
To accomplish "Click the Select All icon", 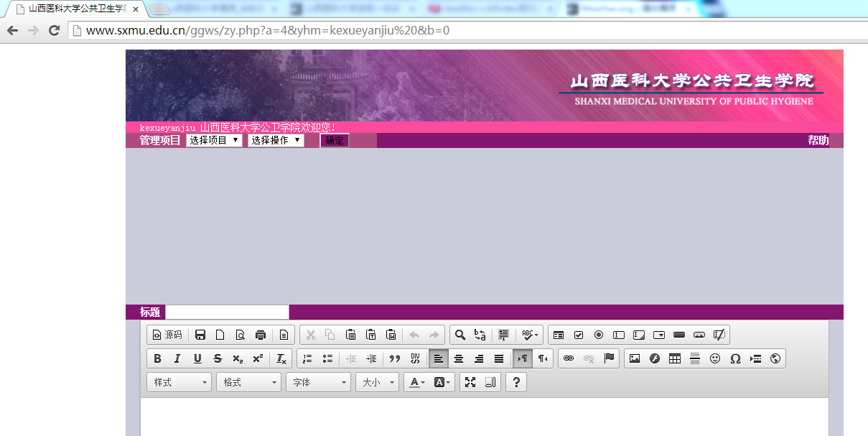I will point(503,335).
